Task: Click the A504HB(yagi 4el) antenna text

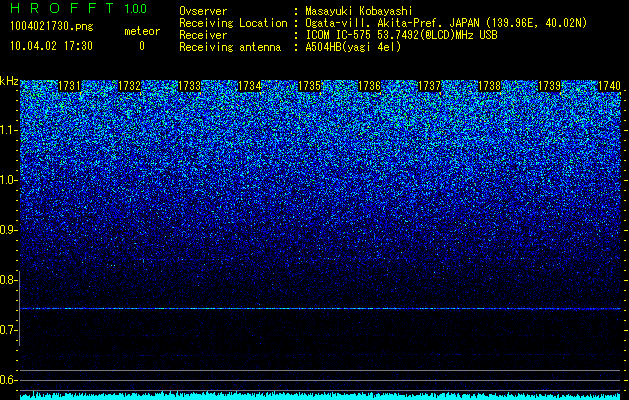Action: (353, 47)
